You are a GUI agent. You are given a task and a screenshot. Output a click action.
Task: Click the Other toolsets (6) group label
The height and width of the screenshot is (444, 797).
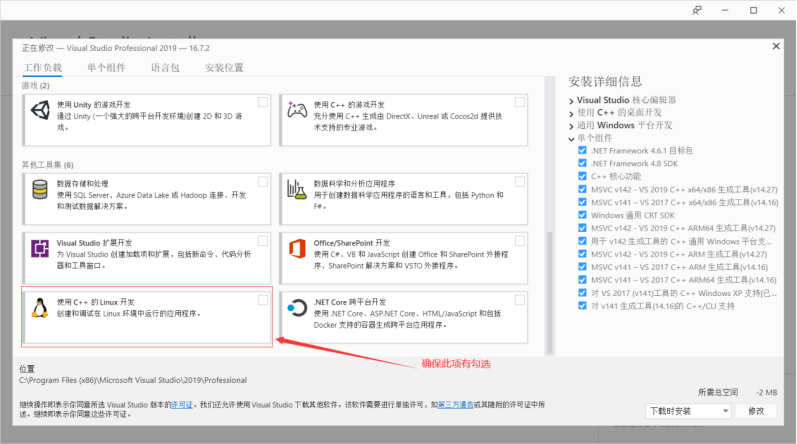coord(47,165)
